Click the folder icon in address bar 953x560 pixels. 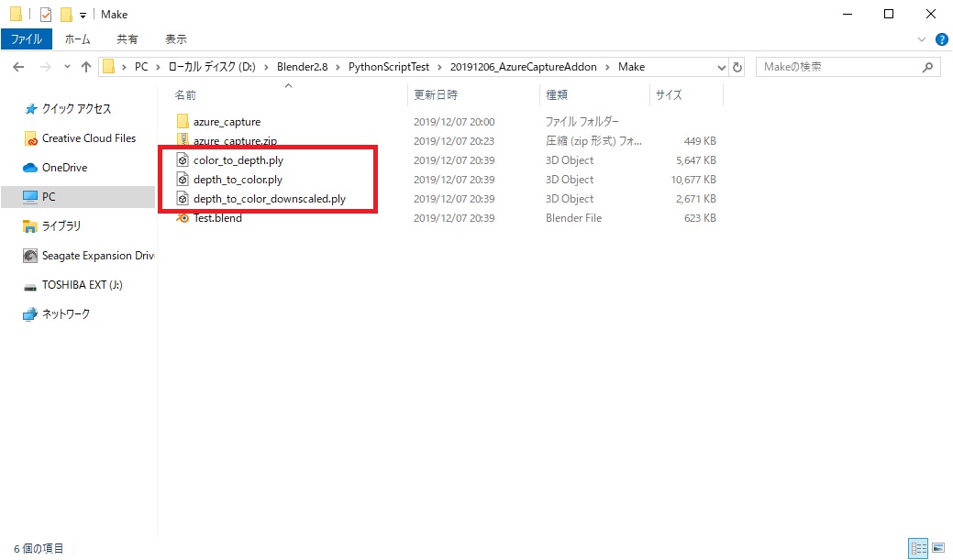[x=109, y=67]
